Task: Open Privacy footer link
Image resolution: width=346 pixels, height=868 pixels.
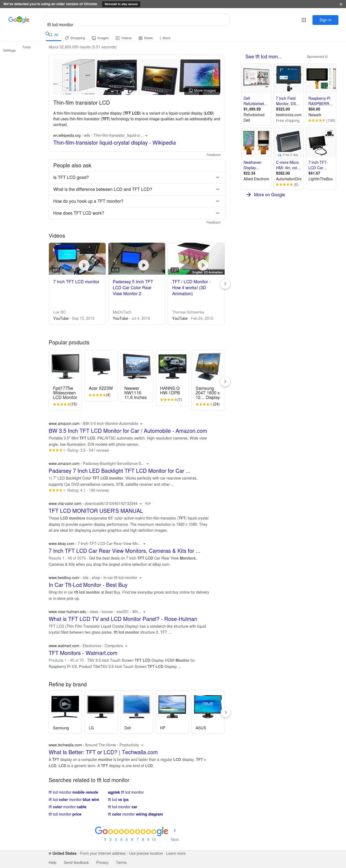Action: [x=102, y=863]
